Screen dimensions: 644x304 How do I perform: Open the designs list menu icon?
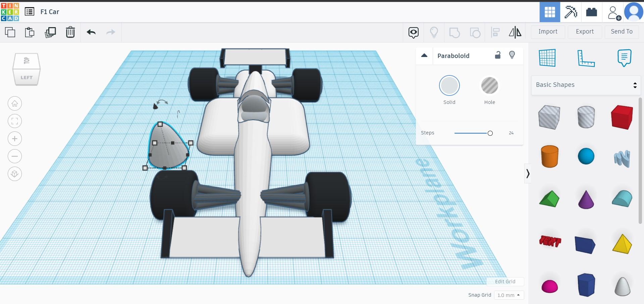coord(30,12)
